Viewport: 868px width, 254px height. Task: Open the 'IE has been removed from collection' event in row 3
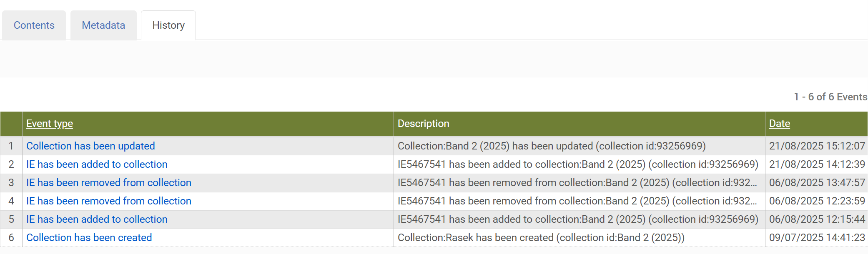109,182
